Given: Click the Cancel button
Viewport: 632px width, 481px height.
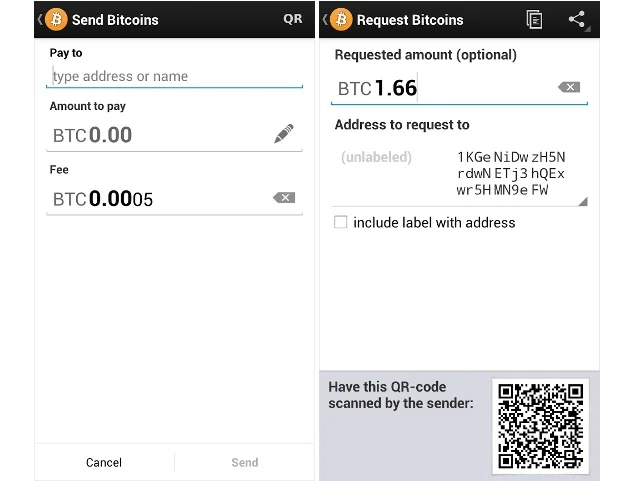Looking at the screenshot, I should click(x=104, y=462).
